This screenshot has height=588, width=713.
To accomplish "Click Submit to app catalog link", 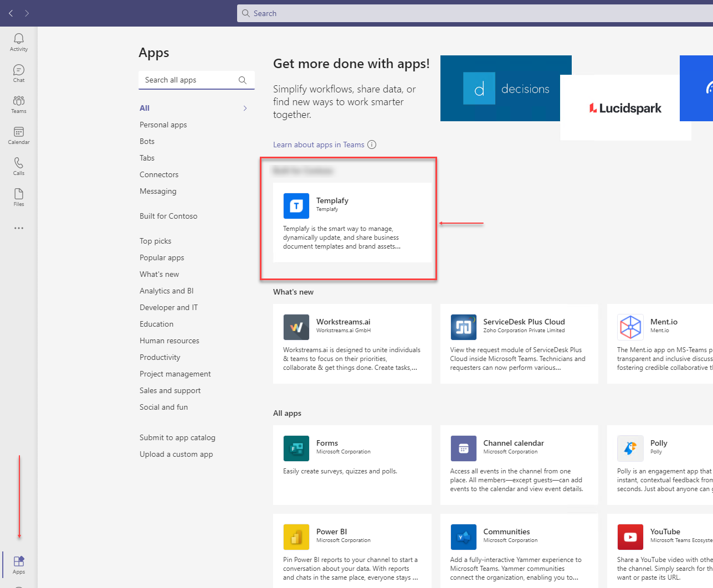I will click(177, 437).
